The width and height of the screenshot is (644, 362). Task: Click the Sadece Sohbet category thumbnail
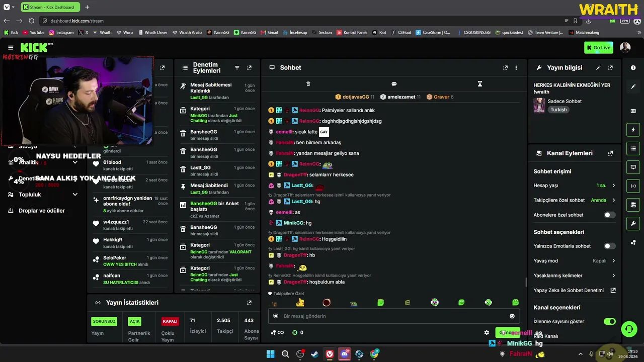(x=539, y=106)
